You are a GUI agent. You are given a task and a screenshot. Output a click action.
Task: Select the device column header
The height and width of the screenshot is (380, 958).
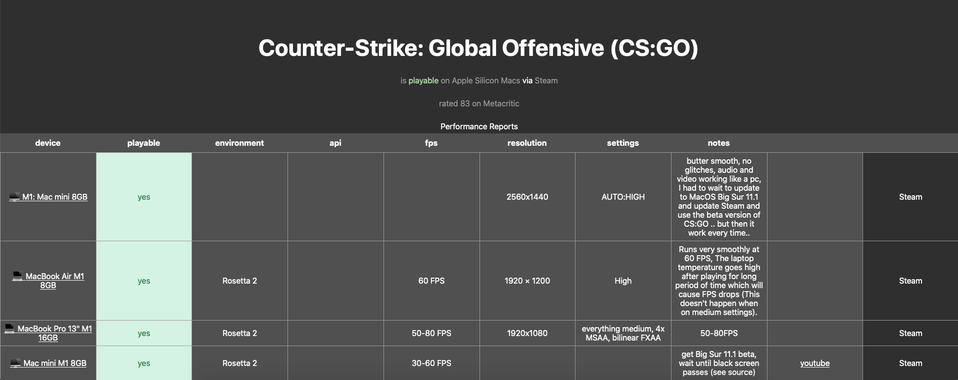point(48,143)
